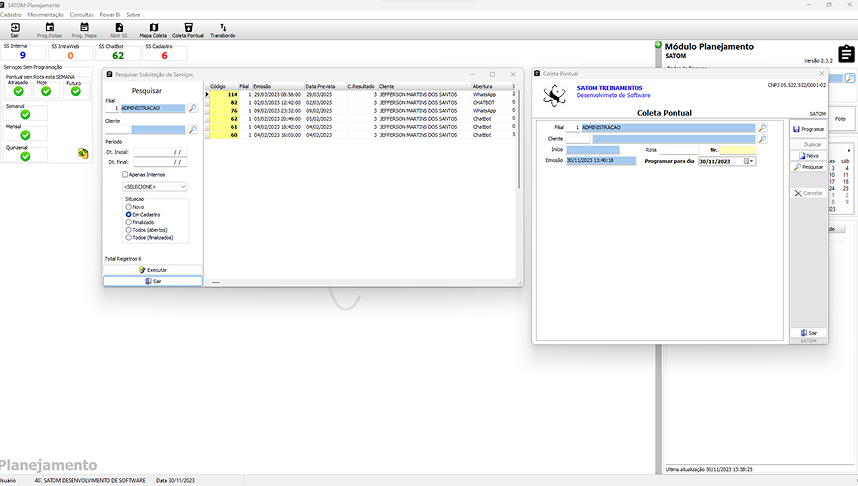
Task: Click the Filial search magnifier in the Pesquisar panel
Action: tap(193, 108)
